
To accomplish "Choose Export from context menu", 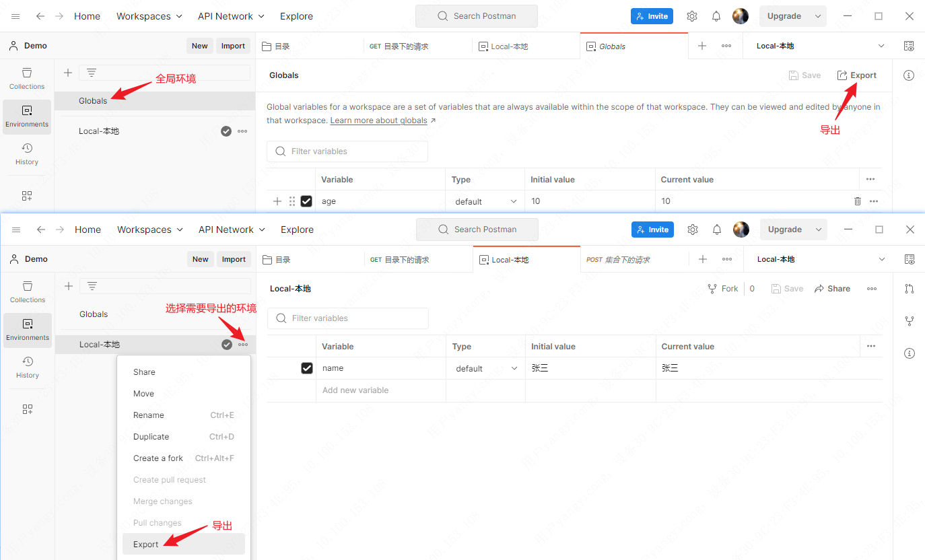I will 184,545.
